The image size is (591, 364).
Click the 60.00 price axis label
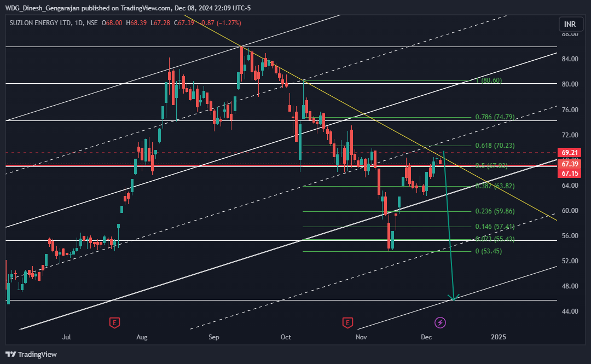tap(570, 211)
